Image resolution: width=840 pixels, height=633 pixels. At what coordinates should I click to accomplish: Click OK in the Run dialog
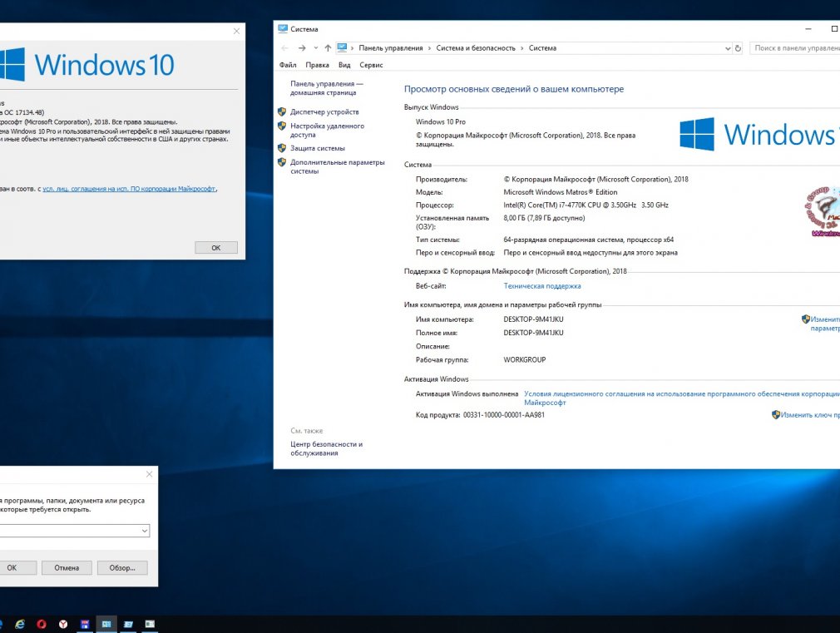(12, 567)
